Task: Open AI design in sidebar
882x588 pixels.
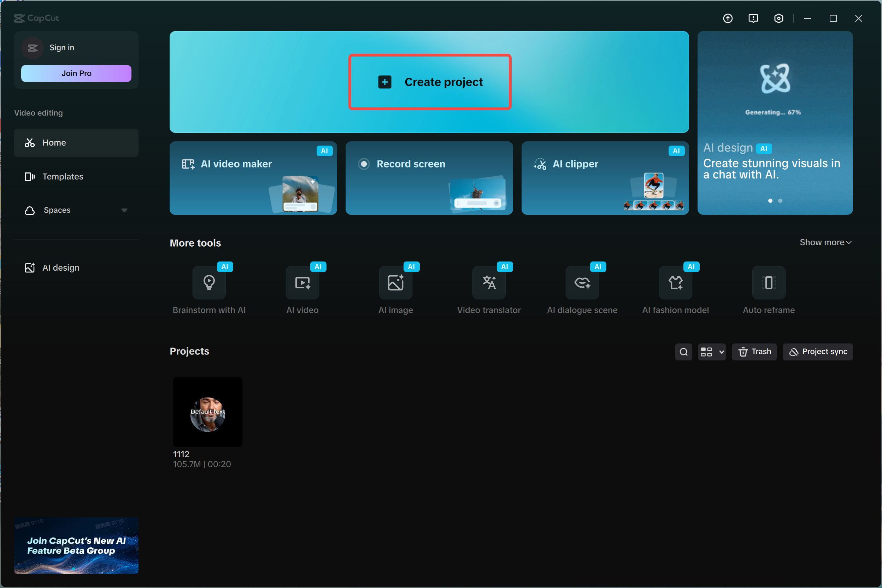Action: coord(61,268)
